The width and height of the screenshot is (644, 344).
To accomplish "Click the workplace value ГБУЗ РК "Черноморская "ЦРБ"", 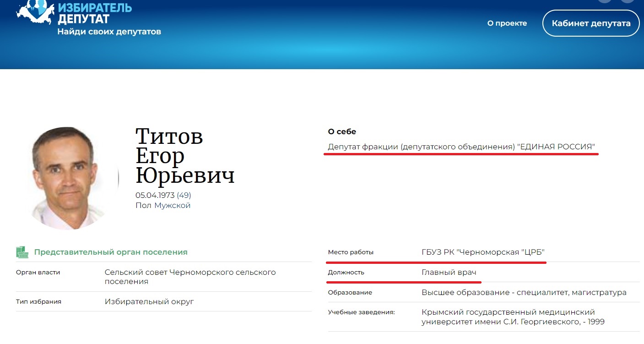I will (x=483, y=252).
